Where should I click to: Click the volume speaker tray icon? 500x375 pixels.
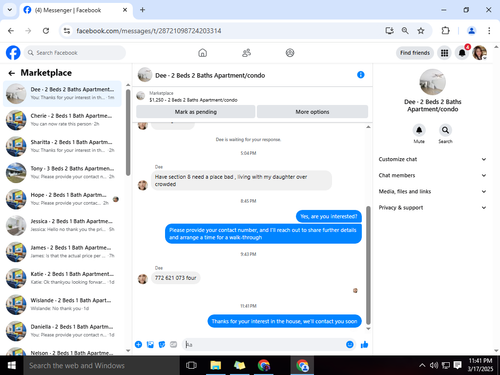[x=434, y=365]
